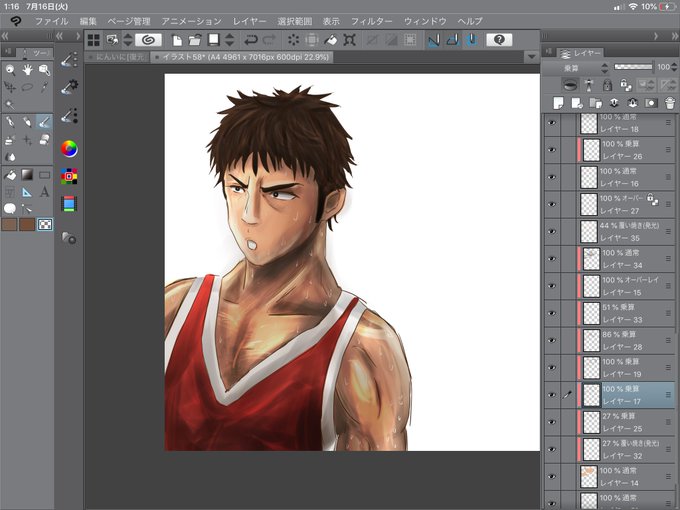Image resolution: width=680 pixels, height=510 pixels.
Task: Select the Zoom magnifier tool
Action: click(10, 69)
